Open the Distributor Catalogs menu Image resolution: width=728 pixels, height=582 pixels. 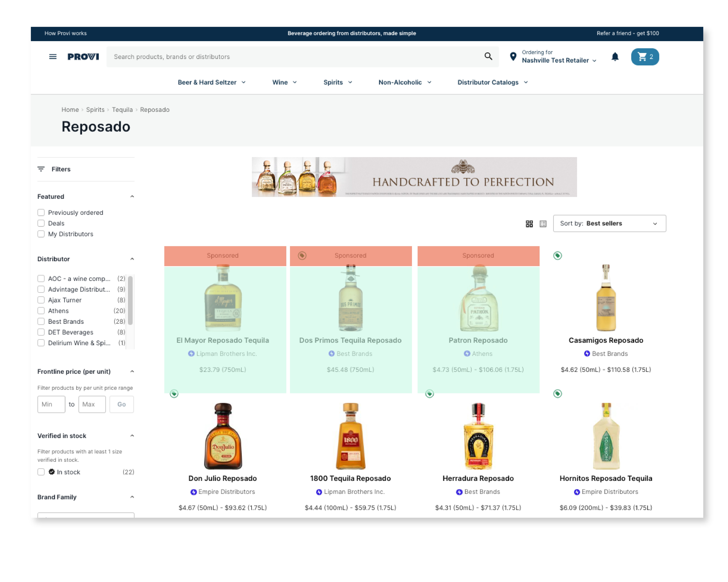(493, 82)
